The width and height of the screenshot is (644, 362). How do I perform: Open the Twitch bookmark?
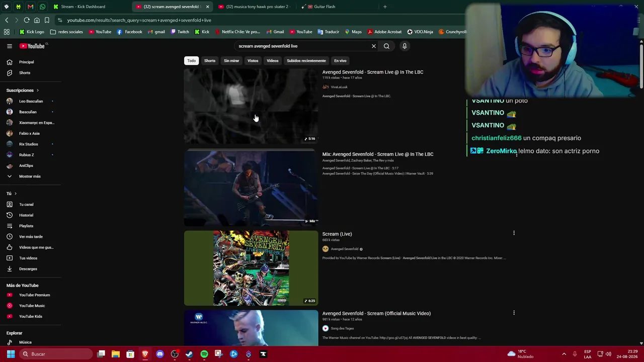coord(180,32)
